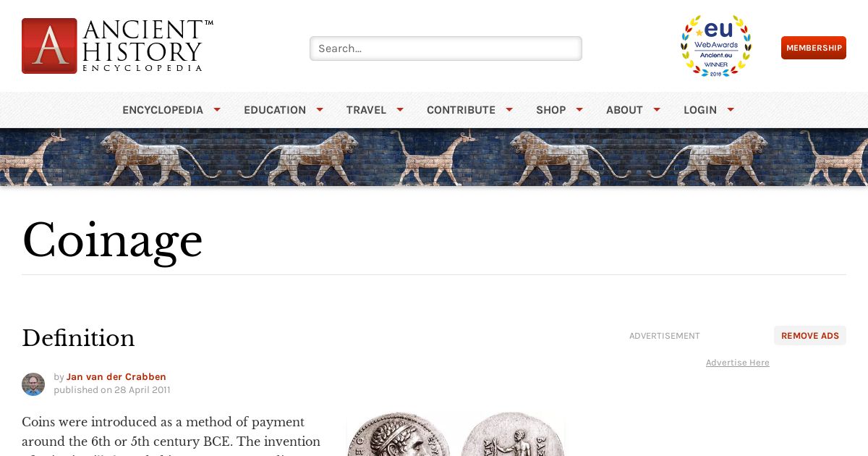Follow the Advertise Here link
Viewport: 868px width, 456px height.
738,363
